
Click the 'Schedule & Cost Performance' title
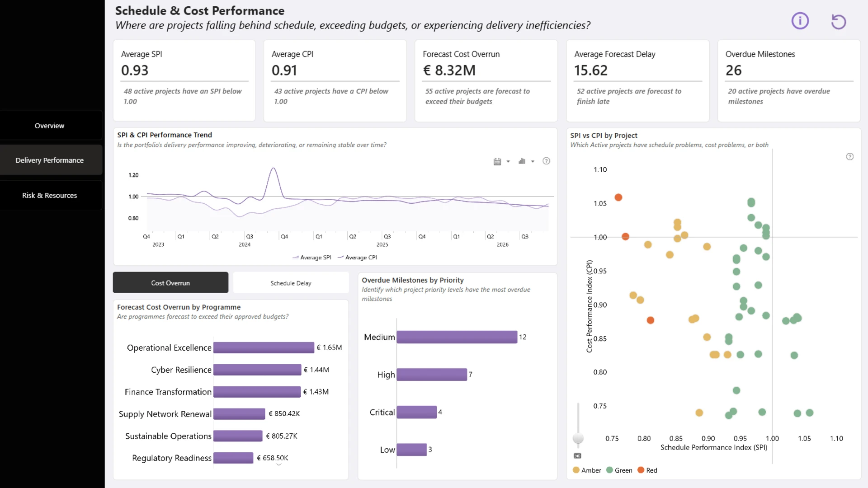click(200, 11)
